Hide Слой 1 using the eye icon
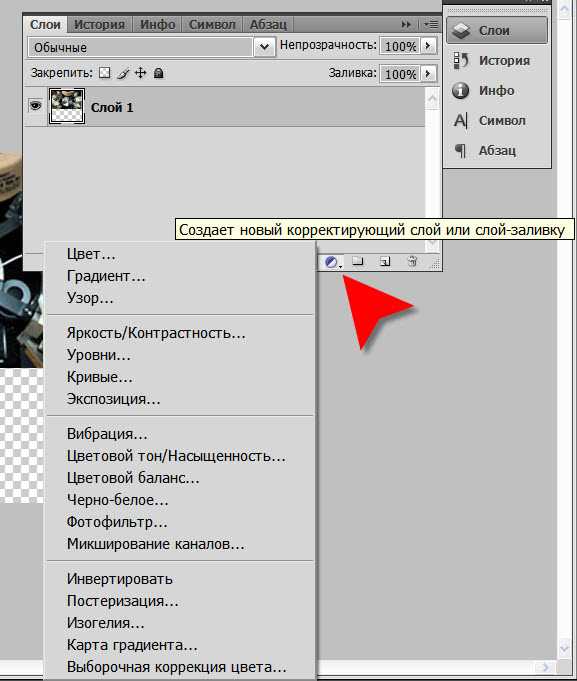The image size is (577, 681). (35, 106)
